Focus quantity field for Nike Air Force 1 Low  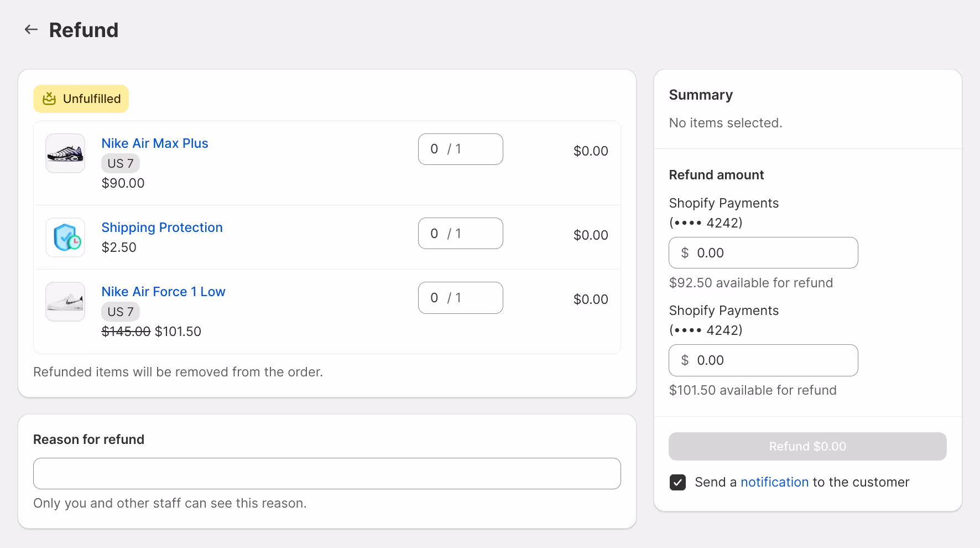461,298
